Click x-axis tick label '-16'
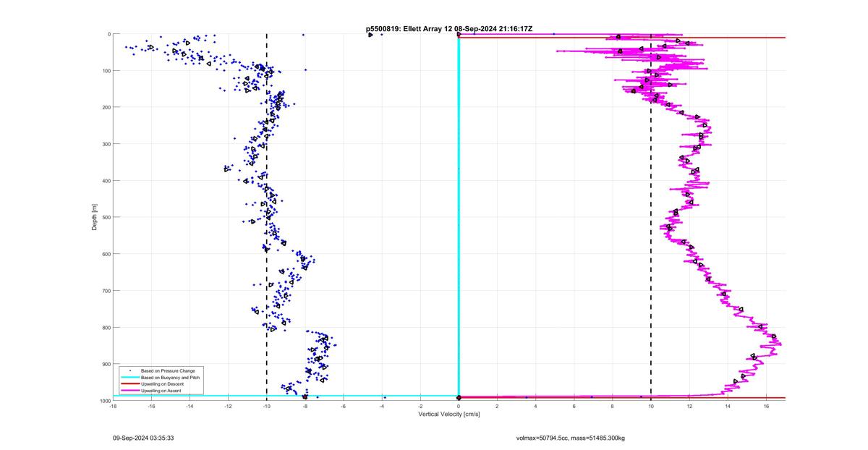 [x=151, y=407]
